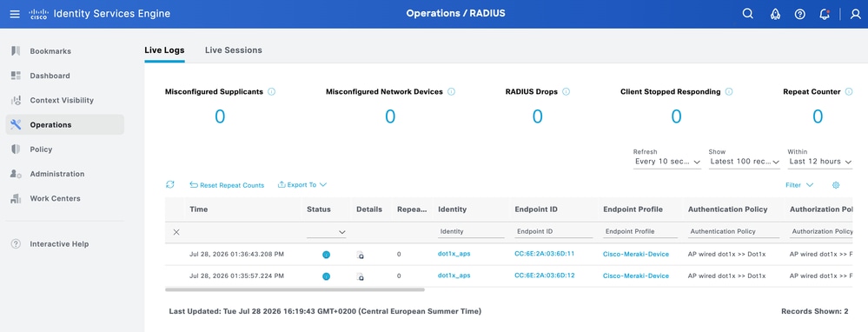Click the Misconfigured Supplicants count 0
Viewport: 868px width, 332px height.
tap(220, 116)
